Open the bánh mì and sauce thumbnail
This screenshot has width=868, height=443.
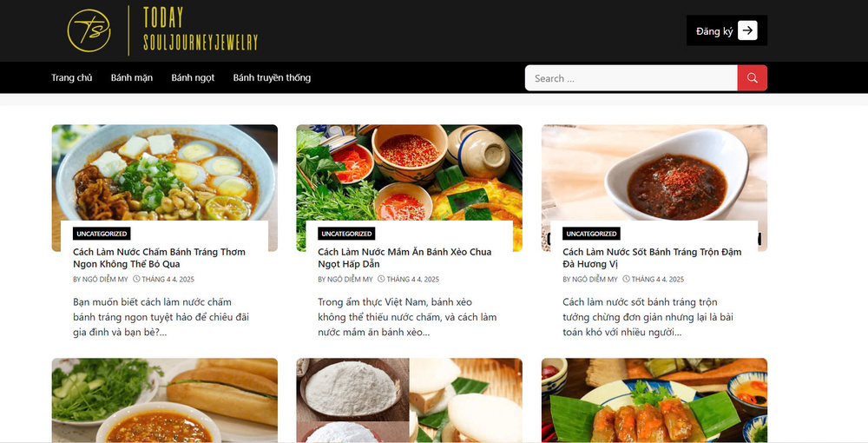(164, 400)
